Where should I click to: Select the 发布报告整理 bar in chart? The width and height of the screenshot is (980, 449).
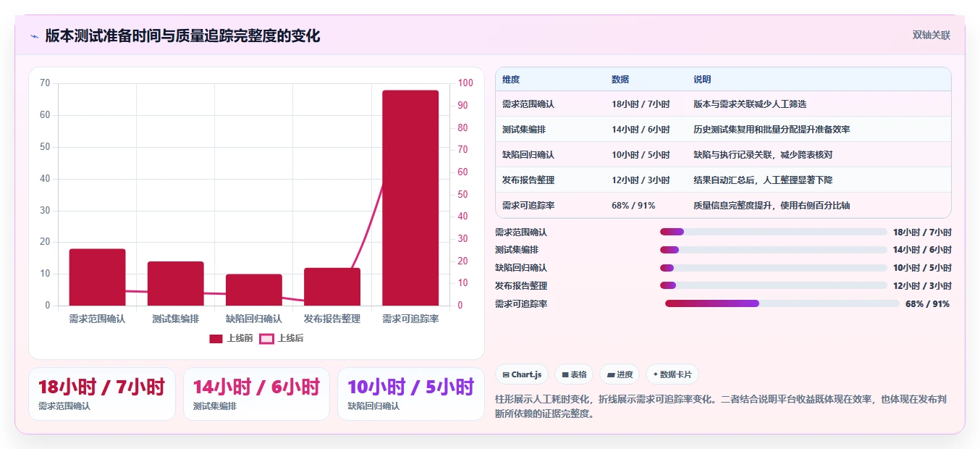pos(332,287)
